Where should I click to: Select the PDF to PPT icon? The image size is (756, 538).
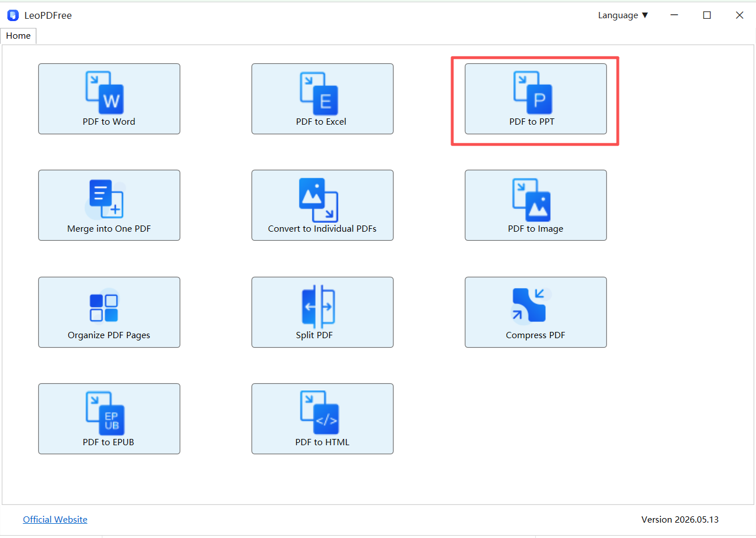[x=532, y=93]
